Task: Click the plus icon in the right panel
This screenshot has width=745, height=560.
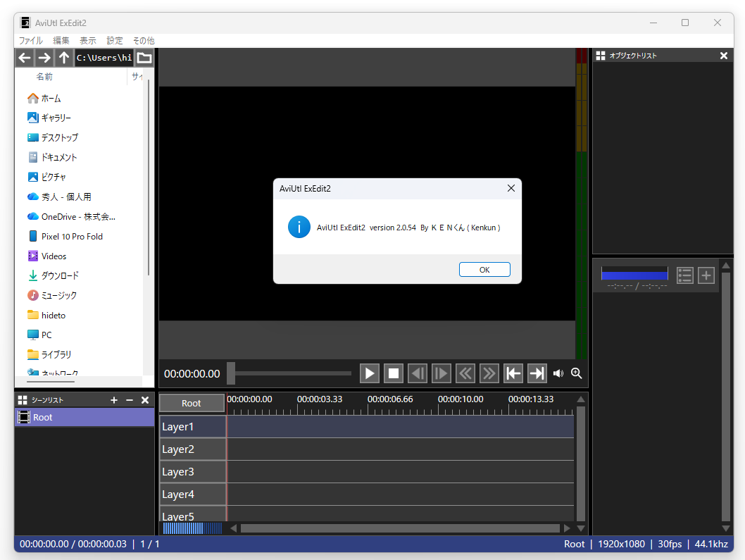Action: [706, 275]
